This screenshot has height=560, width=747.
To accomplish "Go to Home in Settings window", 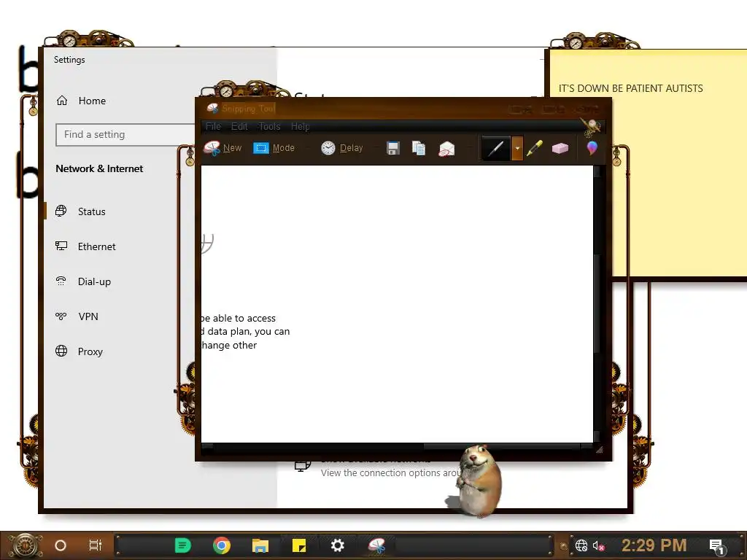I will pos(81,101).
